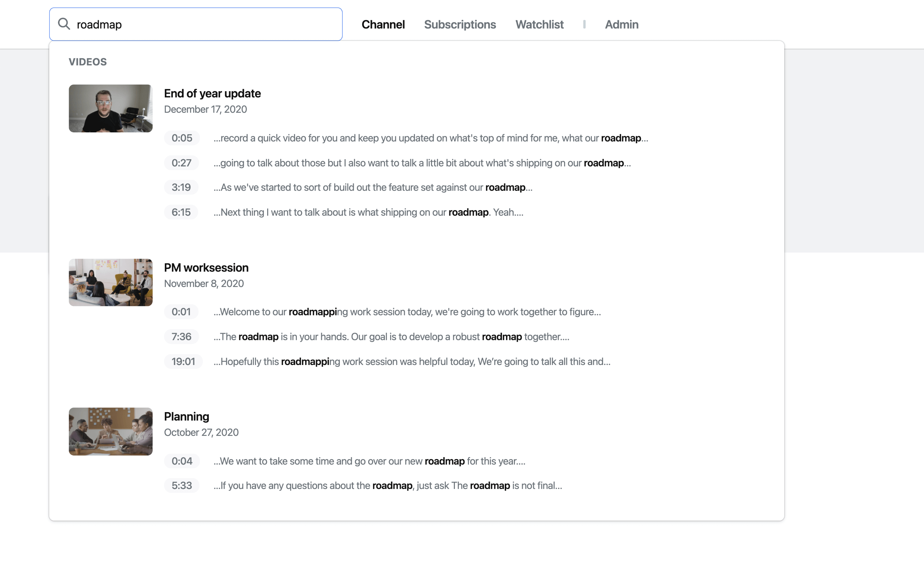Jump to the 3:19 timestamp
Screen dimensions: 924x562
(181, 187)
